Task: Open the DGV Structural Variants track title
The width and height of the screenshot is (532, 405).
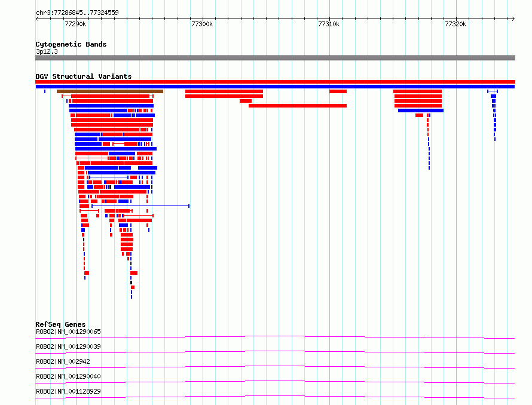Action: click(84, 76)
